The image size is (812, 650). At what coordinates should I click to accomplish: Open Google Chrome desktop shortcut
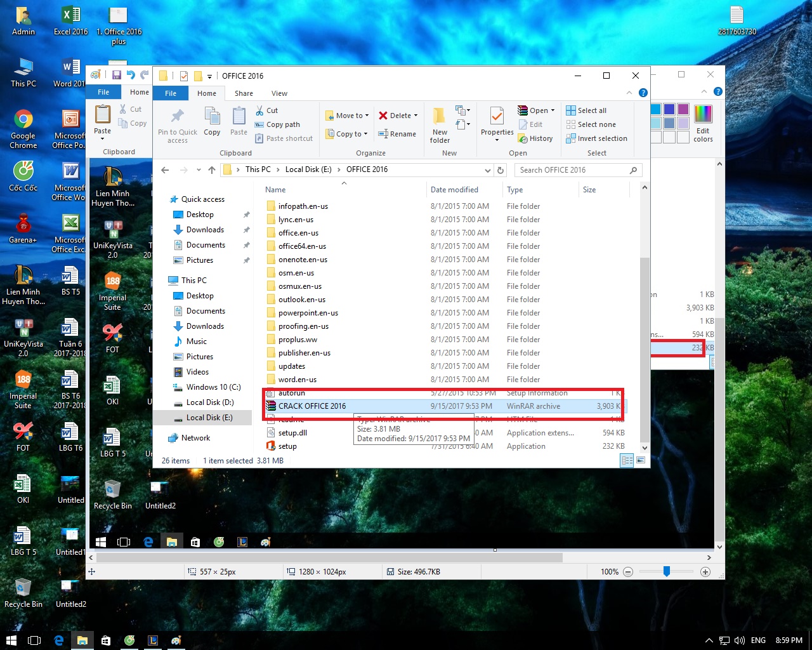pyautogui.click(x=23, y=129)
